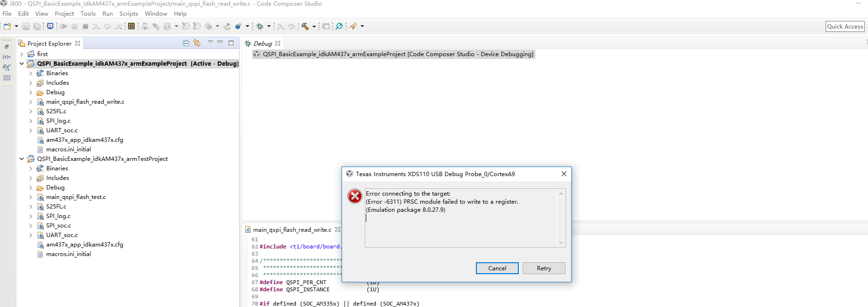
Task: Collapse the QSPI armTestProject node
Action: (21, 159)
